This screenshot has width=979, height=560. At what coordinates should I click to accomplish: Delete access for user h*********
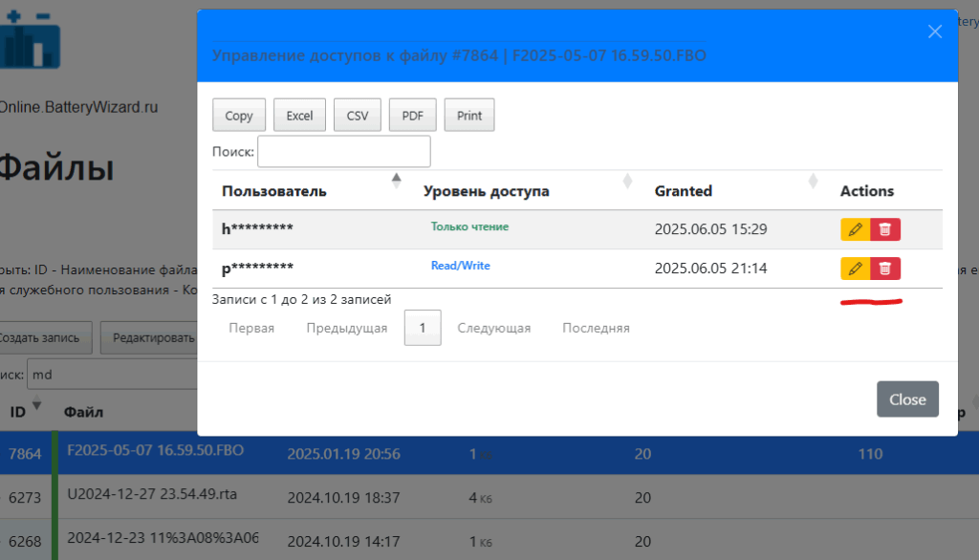click(x=885, y=229)
